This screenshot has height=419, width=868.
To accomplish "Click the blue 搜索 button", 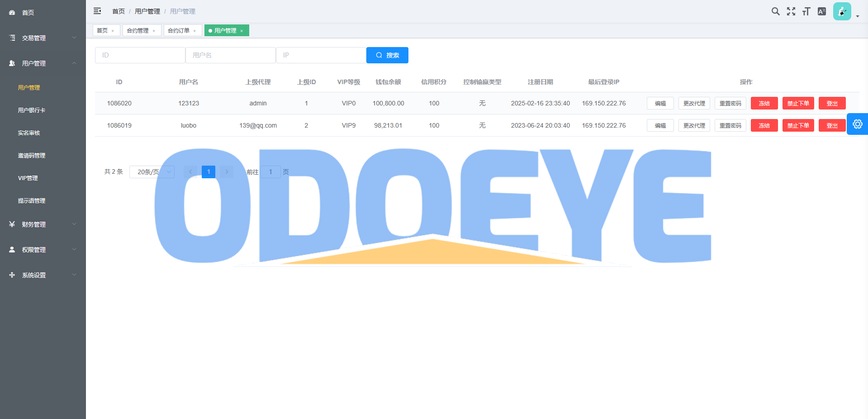I will pyautogui.click(x=387, y=55).
